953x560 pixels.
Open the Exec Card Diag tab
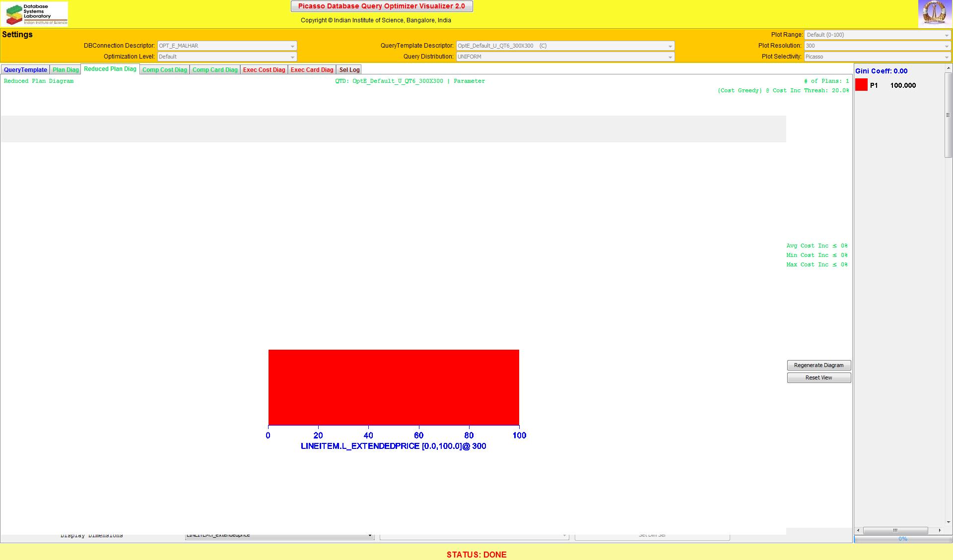click(312, 70)
